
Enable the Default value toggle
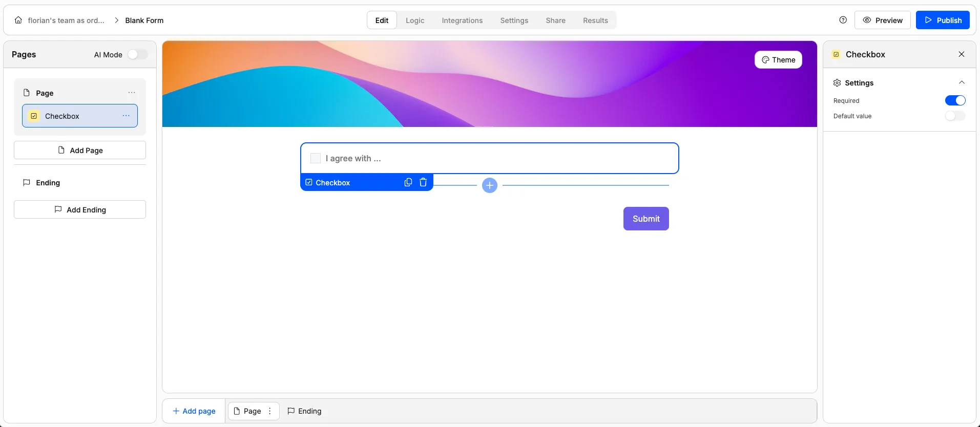(955, 116)
